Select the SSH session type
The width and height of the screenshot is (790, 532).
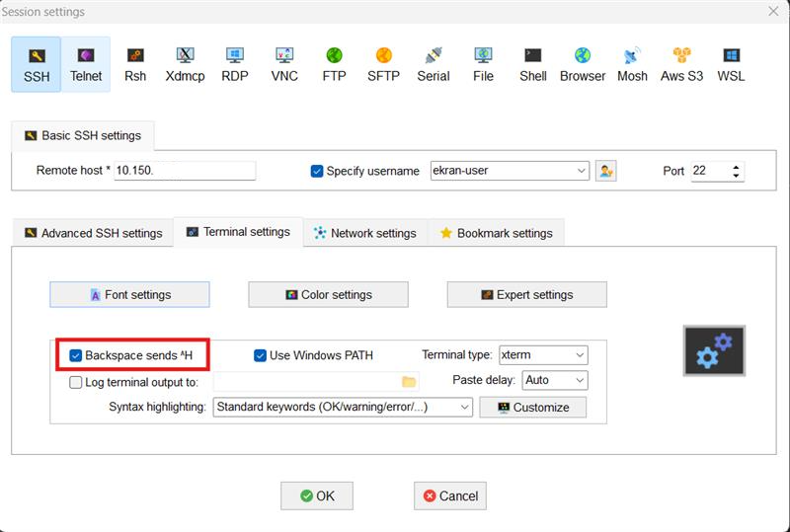point(37,64)
